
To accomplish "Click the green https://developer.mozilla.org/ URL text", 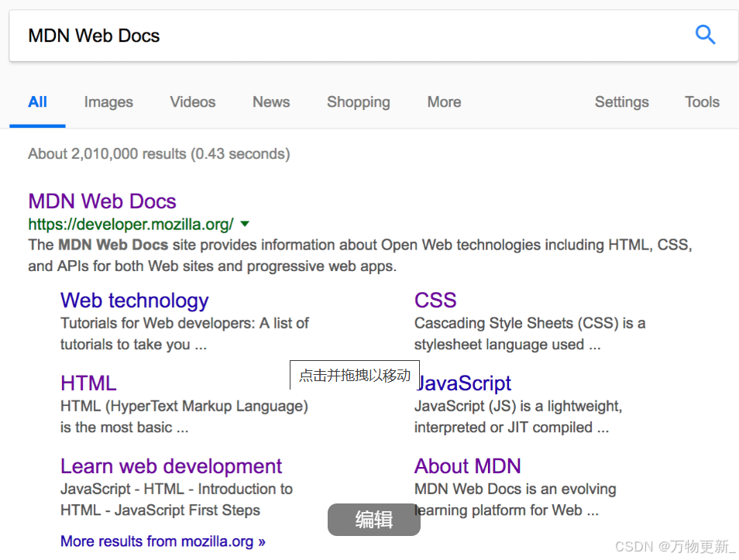I will [131, 225].
